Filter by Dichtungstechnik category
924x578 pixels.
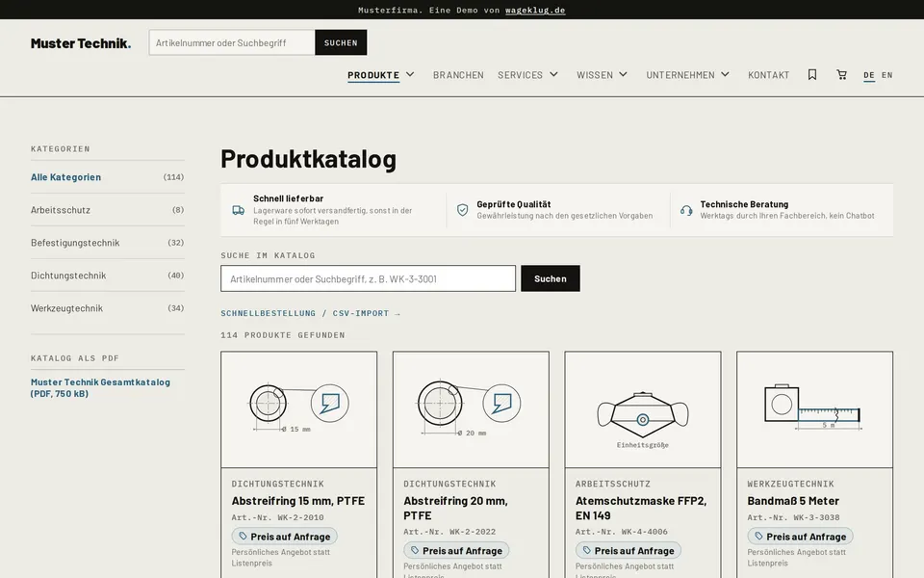(107, 275)
